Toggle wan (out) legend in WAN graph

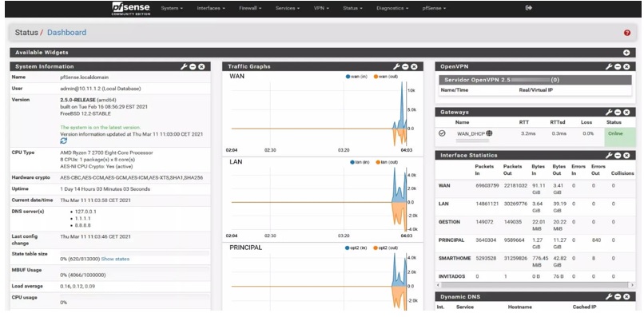pyautogui.click(x=386, y=77)
